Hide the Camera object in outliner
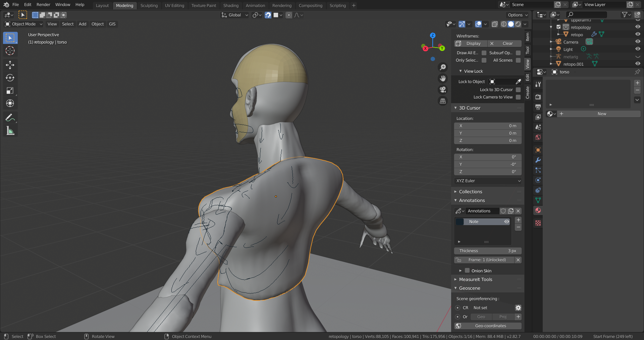The image size is (644, 340). pos(638,42)
